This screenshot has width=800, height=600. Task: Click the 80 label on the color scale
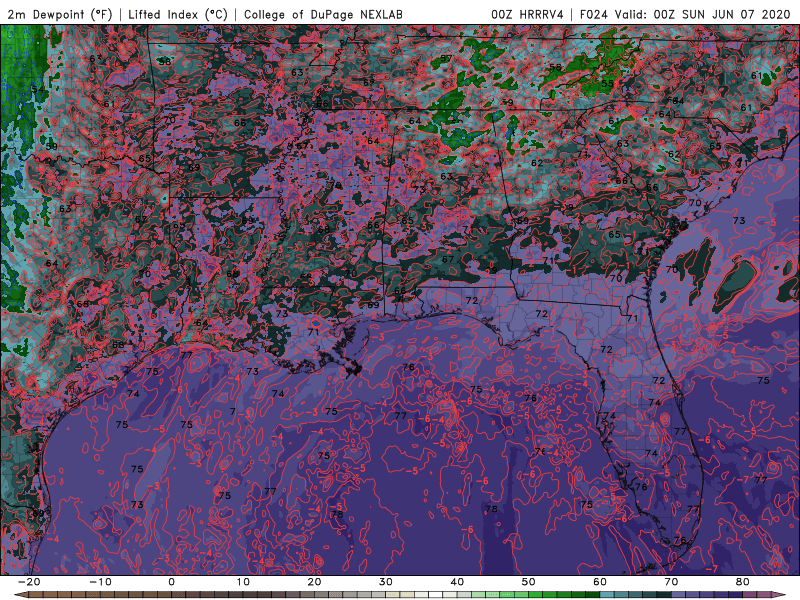(743, 582)
